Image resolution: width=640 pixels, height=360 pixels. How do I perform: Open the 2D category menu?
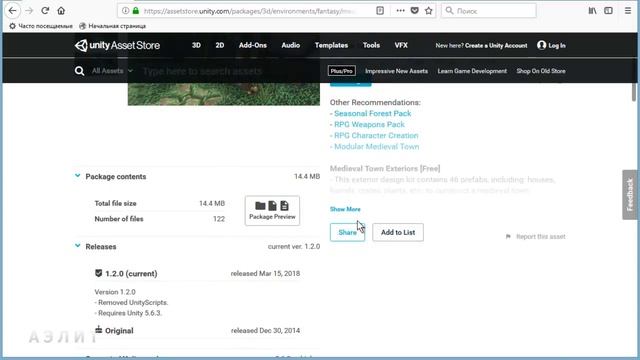point(220,45)
